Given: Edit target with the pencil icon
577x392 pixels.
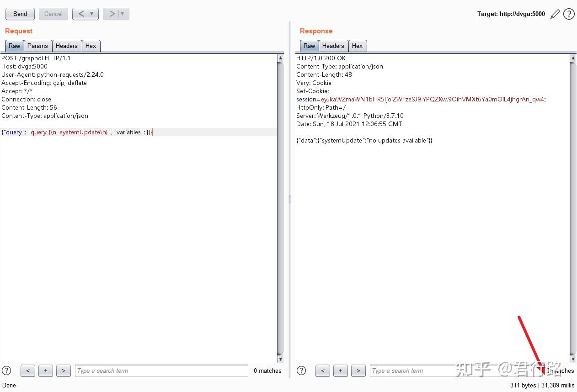Looking at the screenshot, I should pos(555,14).
